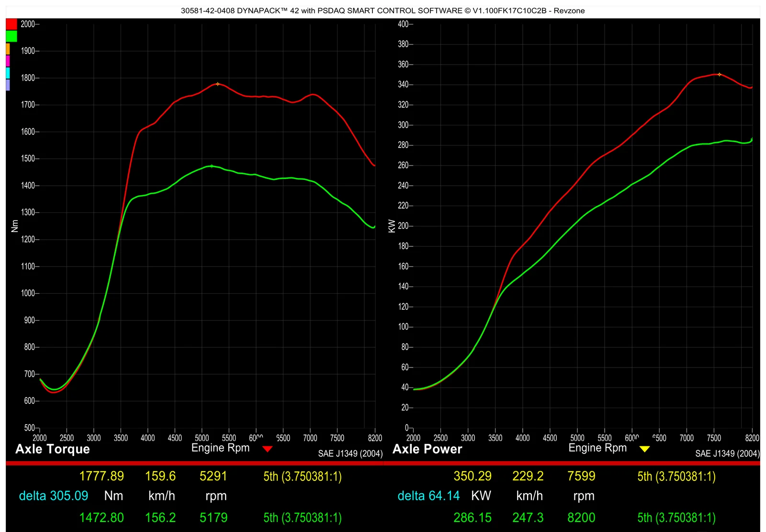The width and height of the screenshot is (766, 532).
Task: Click the DYNAPACK title bar text
Action: (383, 11)
